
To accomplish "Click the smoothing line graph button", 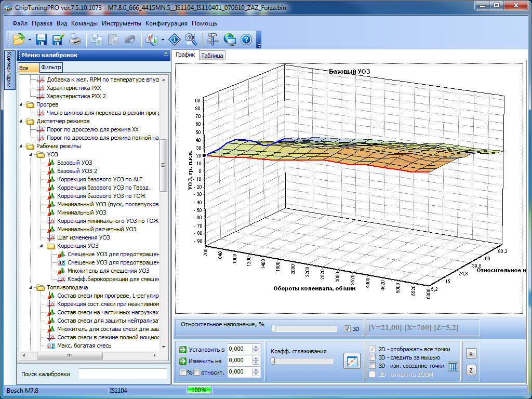I will point(352,361).
